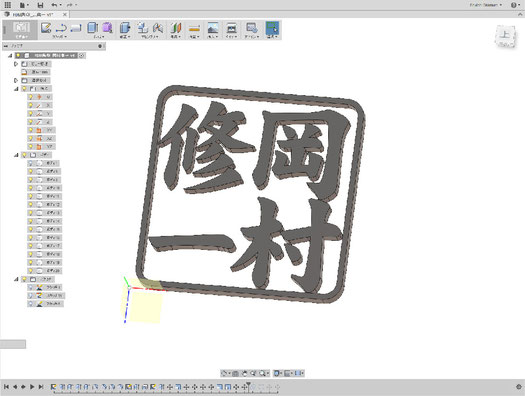Open the Model workspace switcher

(21, 30)
